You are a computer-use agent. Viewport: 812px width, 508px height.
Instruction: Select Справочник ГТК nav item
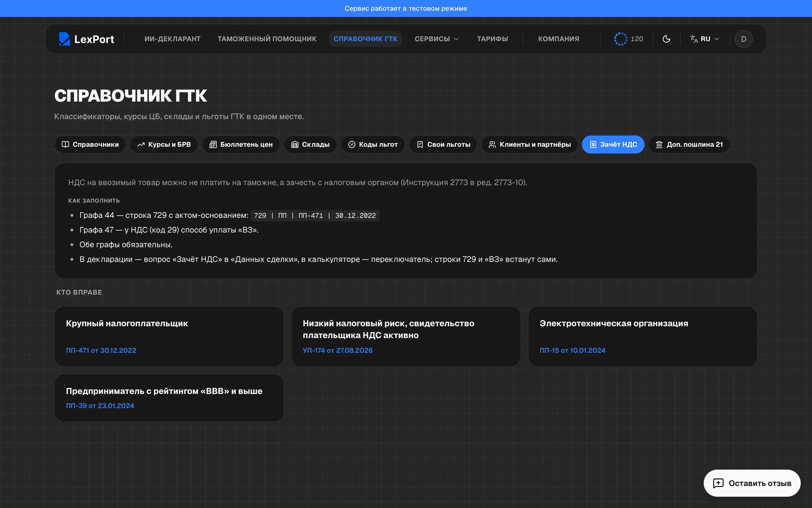click(365, 39)
